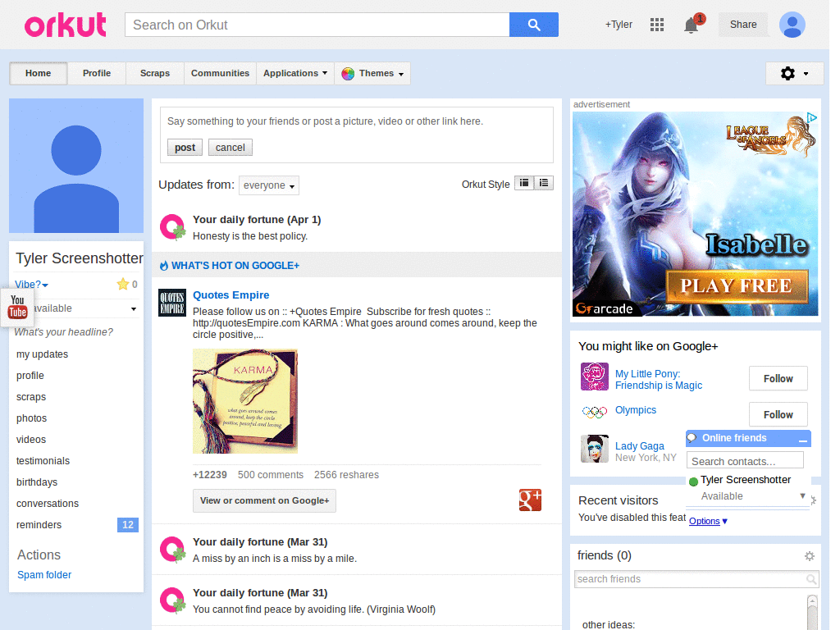Viewport: 840px width, 630px height.
Task: Open the Spam folder link
Action: pyautogui.click(x=44, y=575)
